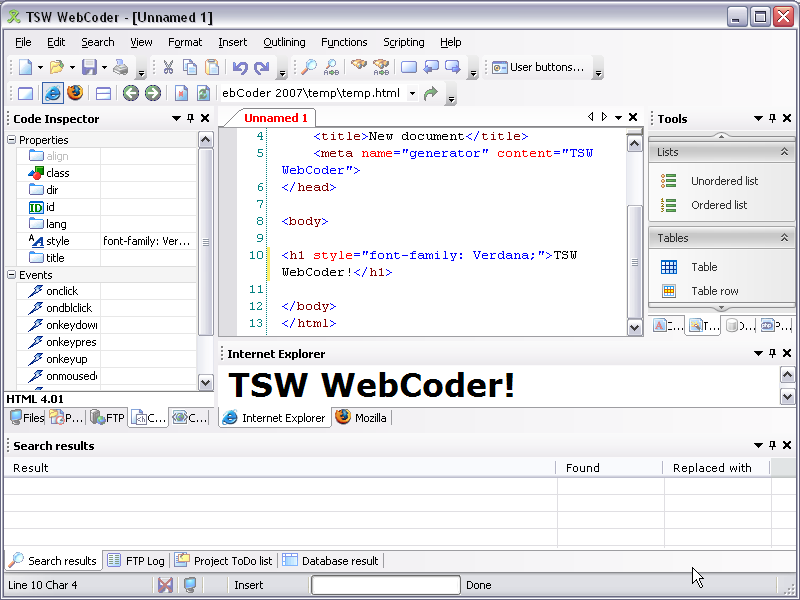Click the Copy icon in the toolbar
Image resolution: width=800 pixels, height=600 pixels.
coord(190,67)
